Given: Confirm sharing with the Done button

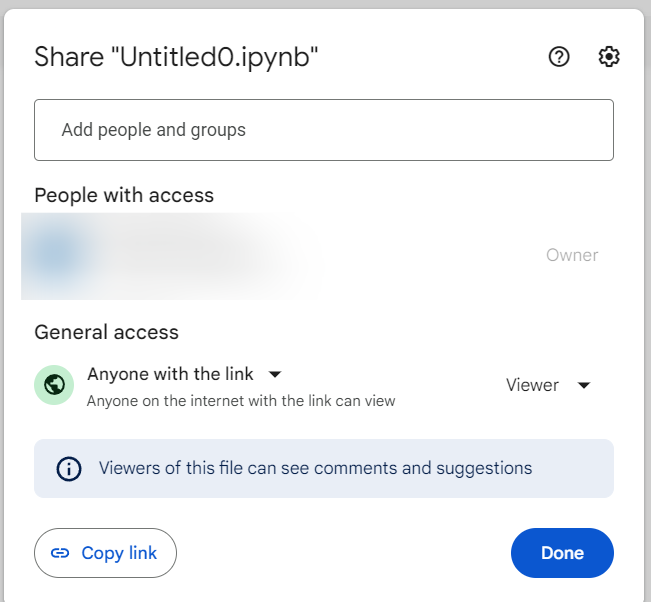Looking at the screenshot, I should [x=562, y=553].
